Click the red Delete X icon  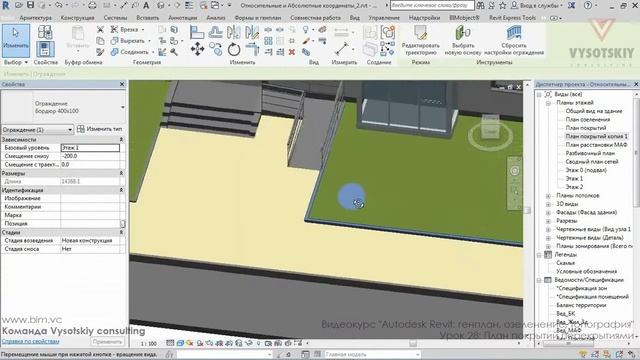click(x=292, y=52)
